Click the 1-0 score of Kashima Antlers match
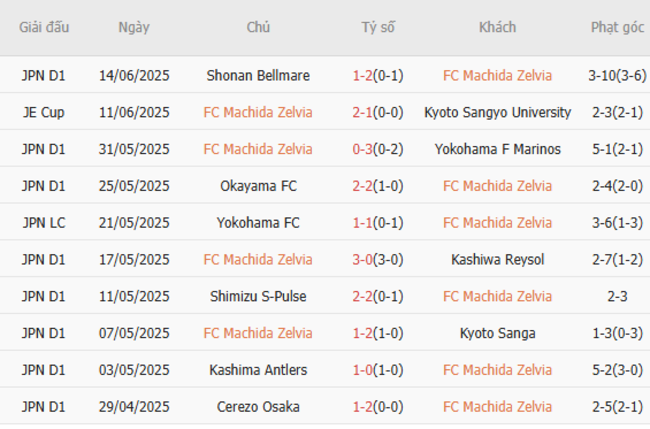Image resolution: width=650 pixels, height=429 pixels. point(362,370)
